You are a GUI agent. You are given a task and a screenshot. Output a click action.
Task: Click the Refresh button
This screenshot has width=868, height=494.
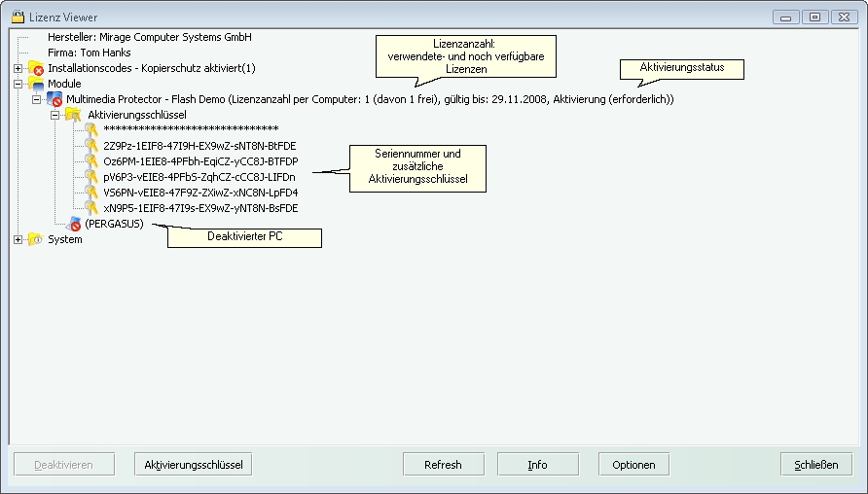tap(443, 465)
